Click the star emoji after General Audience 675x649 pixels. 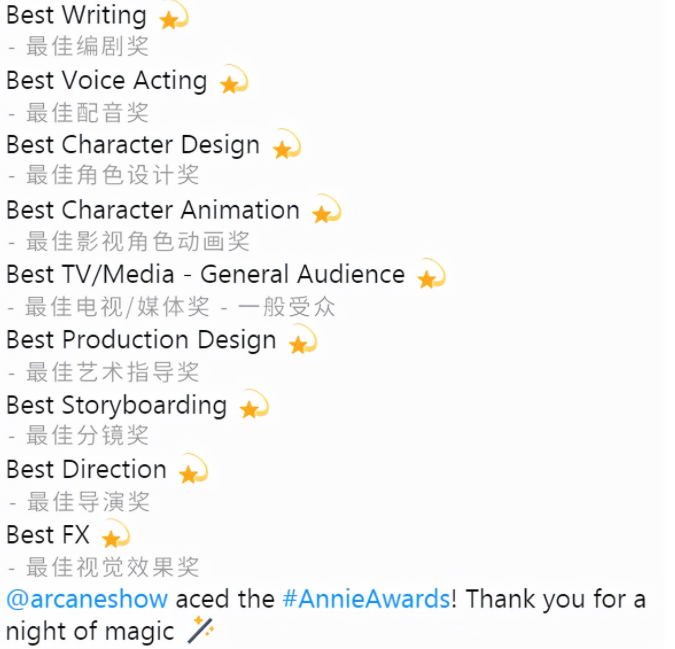431,274
